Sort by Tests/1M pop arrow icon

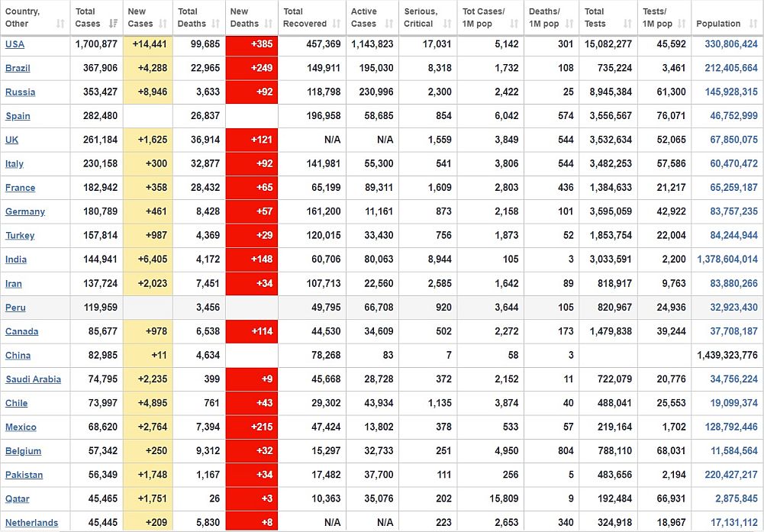click(x=682, y=24)
